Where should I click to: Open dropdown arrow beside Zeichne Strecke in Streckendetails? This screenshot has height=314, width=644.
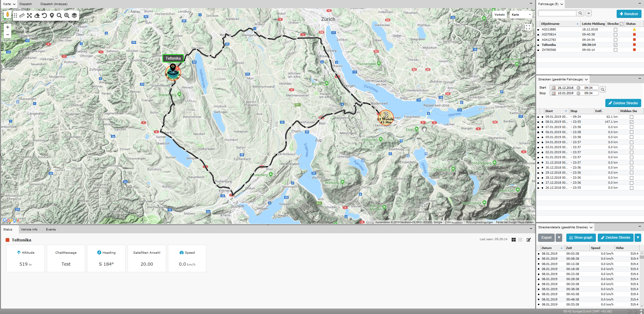coord(638,238)
